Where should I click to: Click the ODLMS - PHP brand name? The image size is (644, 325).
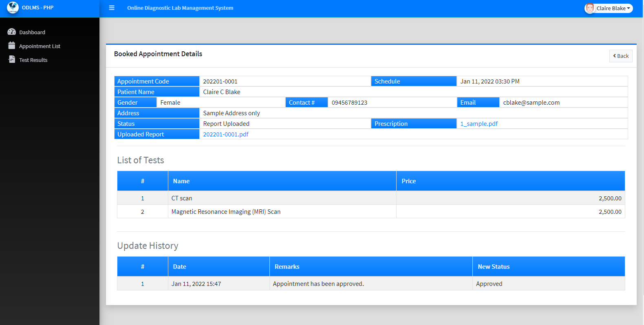click(x=38, y=8)
